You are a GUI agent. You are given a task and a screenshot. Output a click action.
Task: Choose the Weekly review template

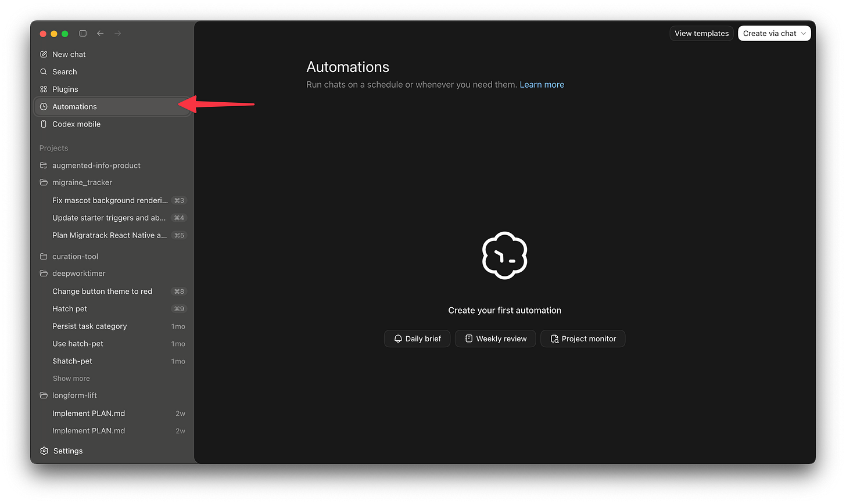click(x=496, y=339)
